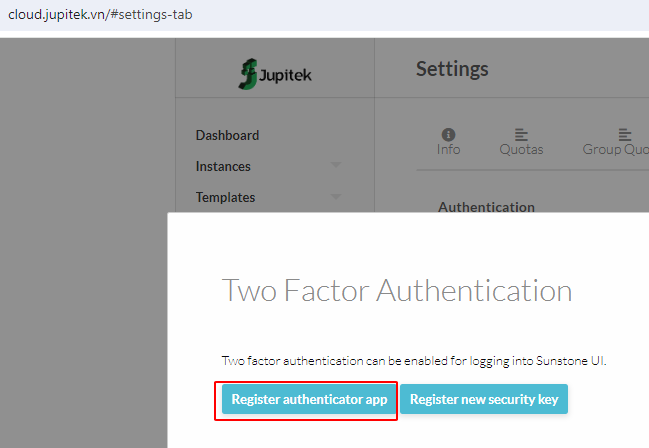
Task: Click the Two Factor Authentication dialog title
Action: [397, 291]
